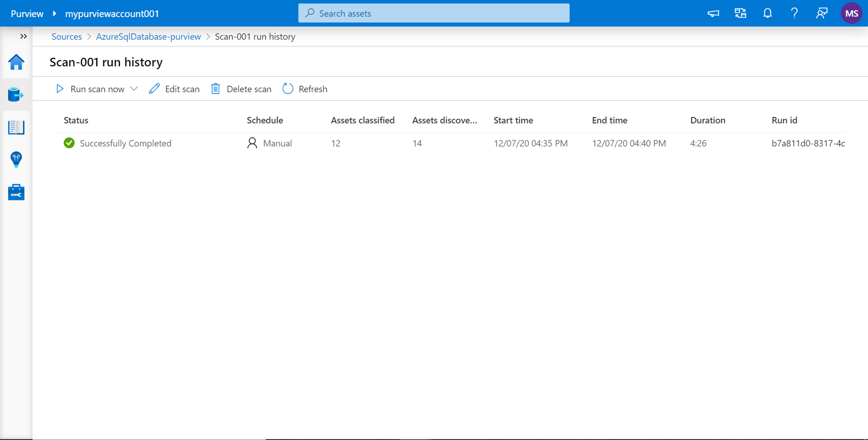Go to Sources breadcrumb link

[66, 36]
